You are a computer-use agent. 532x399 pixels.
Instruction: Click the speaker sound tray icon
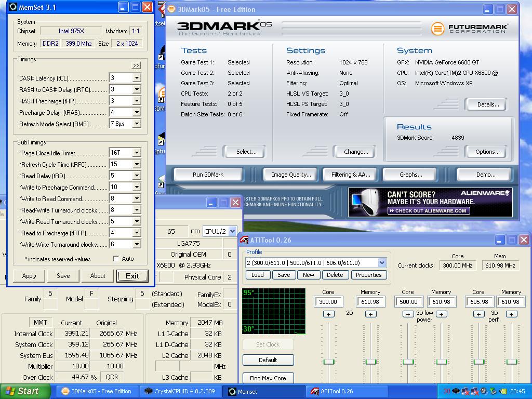(484, 391)
